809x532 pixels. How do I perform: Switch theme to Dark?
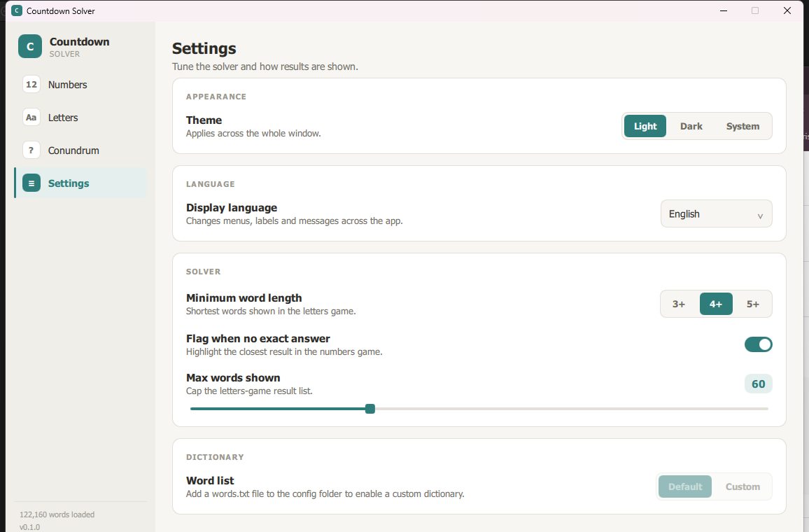691,126
